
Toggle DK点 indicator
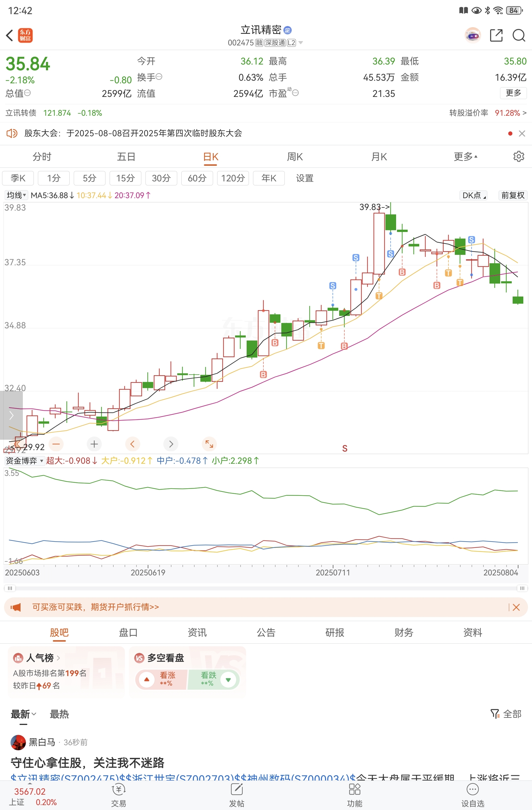[474, 195]
